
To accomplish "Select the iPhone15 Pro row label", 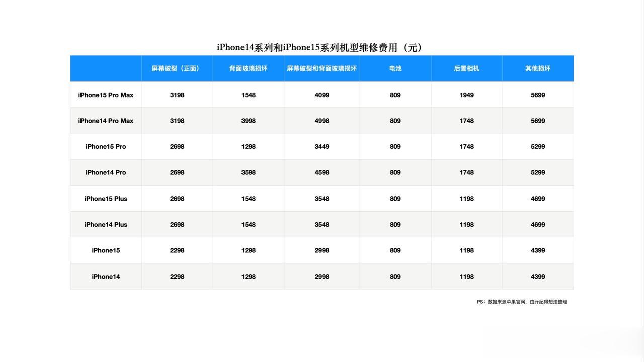I will pos(106,147).
